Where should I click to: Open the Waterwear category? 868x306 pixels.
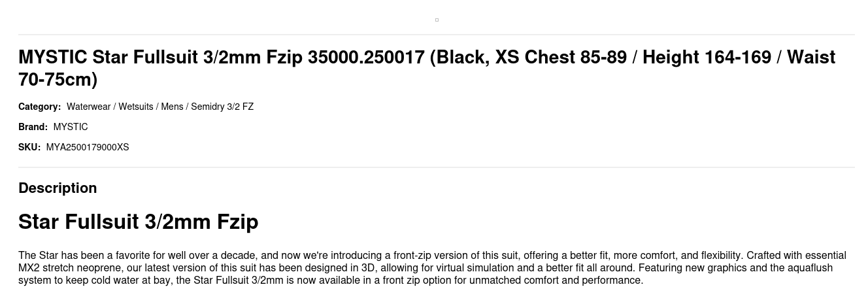point(88,107)
